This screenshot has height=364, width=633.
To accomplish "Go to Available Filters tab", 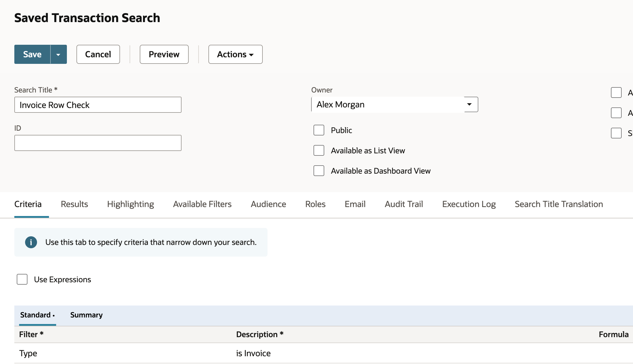I will pyautogui.click(x=202, y=204).
